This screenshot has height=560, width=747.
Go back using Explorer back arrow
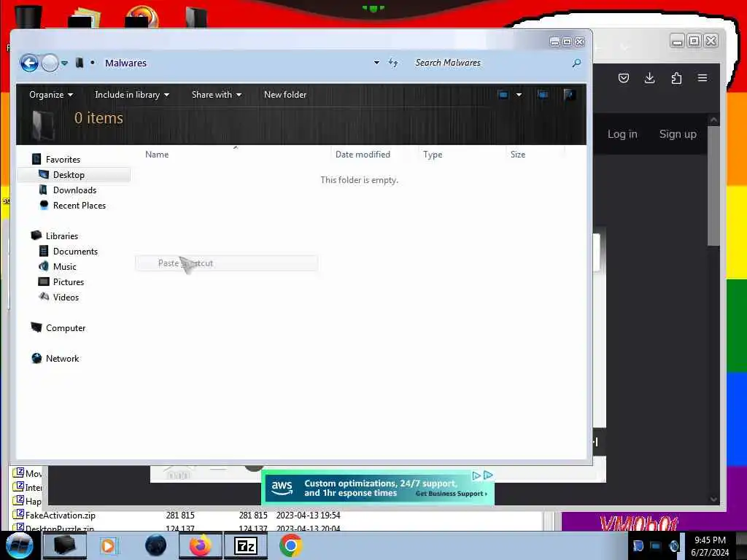point(29,63)
